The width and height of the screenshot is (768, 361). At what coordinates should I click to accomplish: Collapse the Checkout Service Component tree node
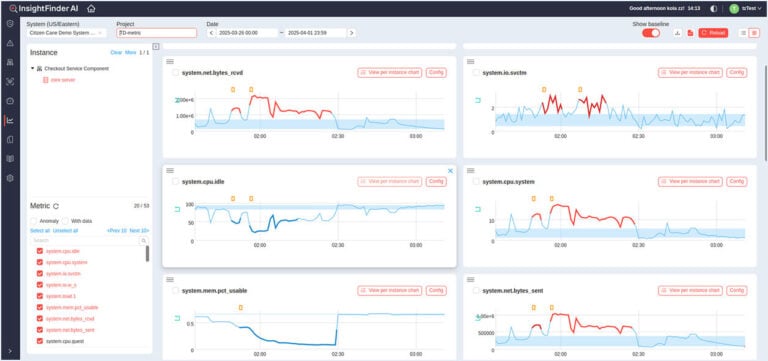pyautogui.click(x=32, y=69)
